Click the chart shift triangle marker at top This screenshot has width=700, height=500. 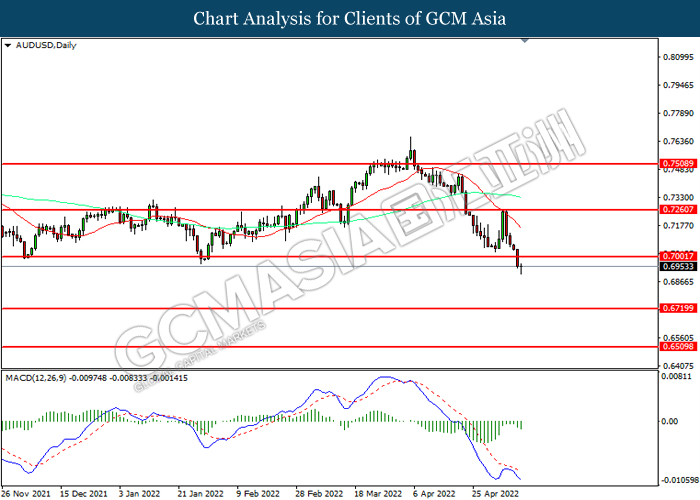(x=525, y=41)
